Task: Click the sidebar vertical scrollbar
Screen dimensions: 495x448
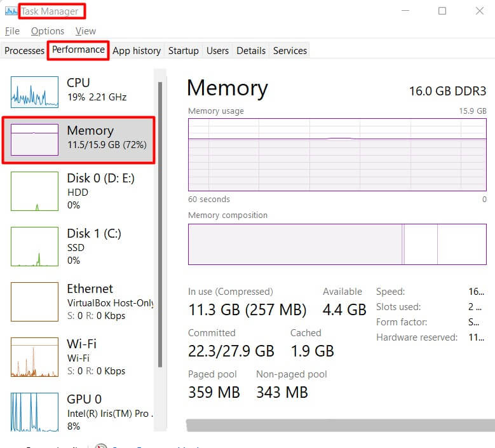Action: [160, 222]
